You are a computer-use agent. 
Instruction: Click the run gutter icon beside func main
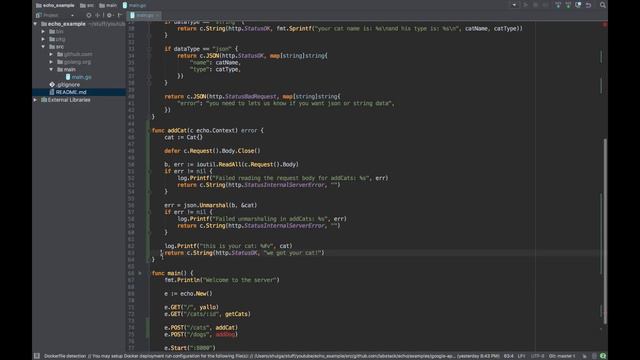(x=140, y=273)
